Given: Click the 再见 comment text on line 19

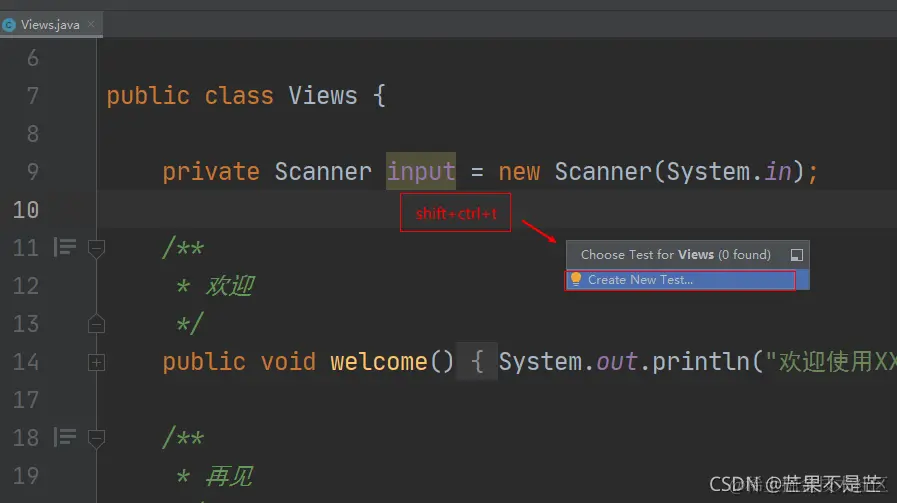Looking at the screenshot, I should 229,476.
